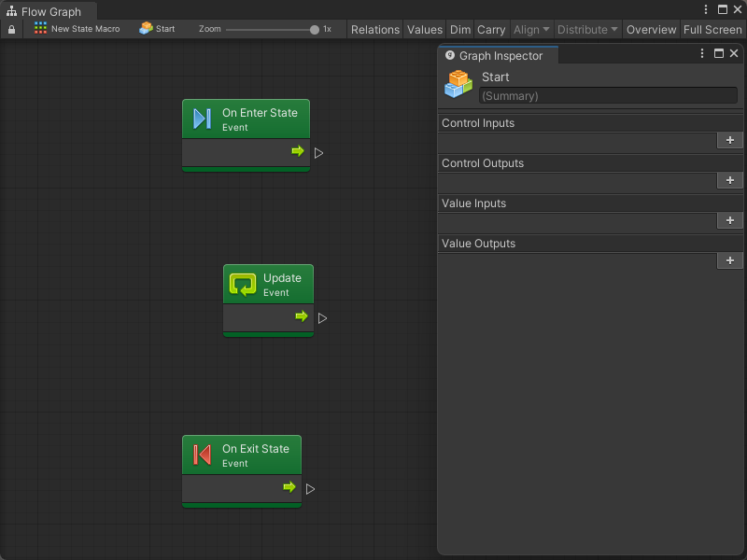This screenshot has height=560, width=747.
Task: Select the Graph Inspector tab
Action: [x=500, y=56]
